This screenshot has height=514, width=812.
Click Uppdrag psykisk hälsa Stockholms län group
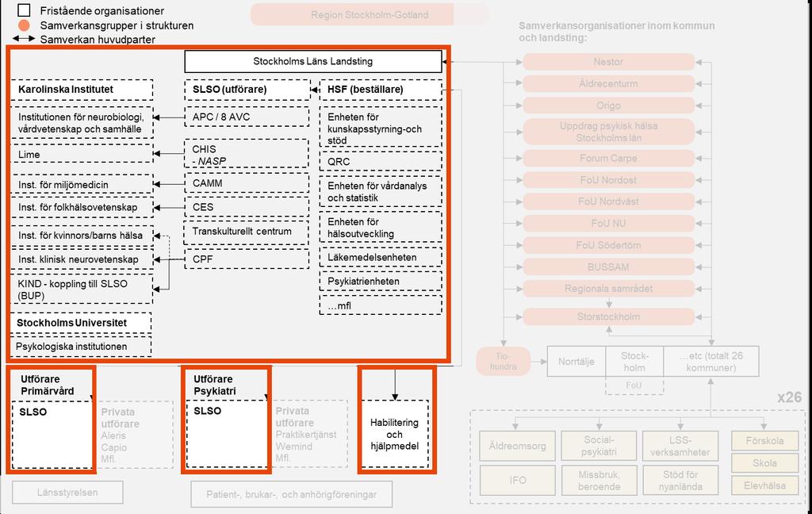[x=608, y=132]
